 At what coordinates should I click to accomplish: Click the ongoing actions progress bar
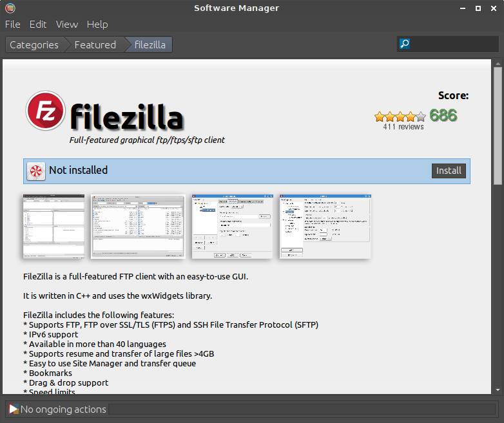tap(302, 409)
